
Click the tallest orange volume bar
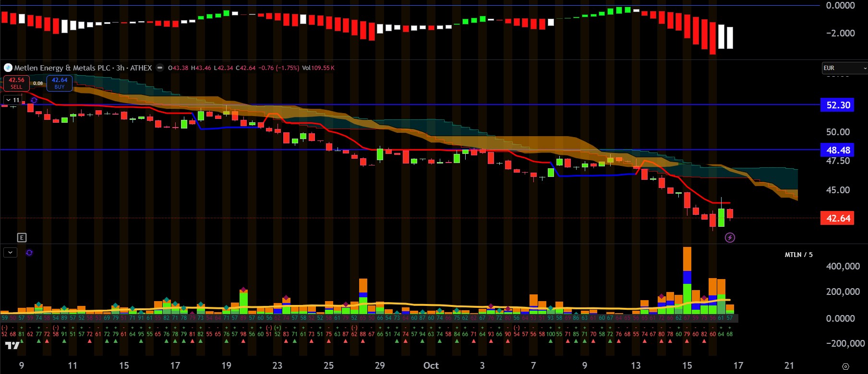687,259
